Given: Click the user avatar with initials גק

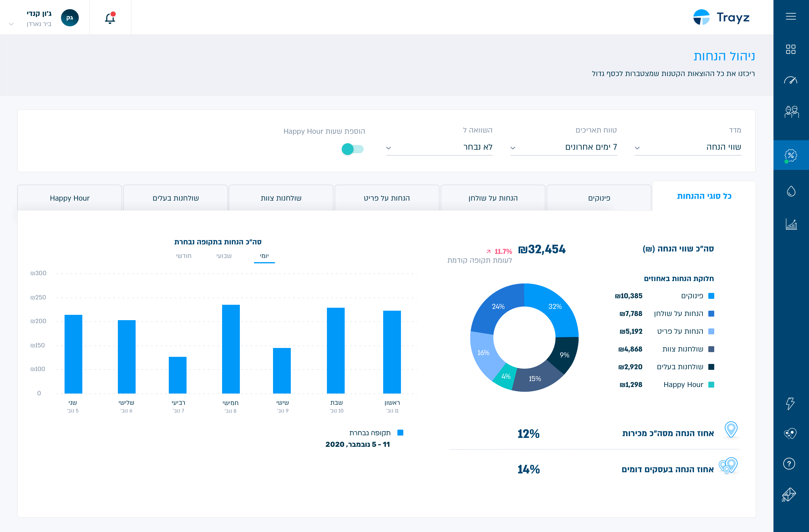Looking at the screenshot, I should click(x=70, y=18).
